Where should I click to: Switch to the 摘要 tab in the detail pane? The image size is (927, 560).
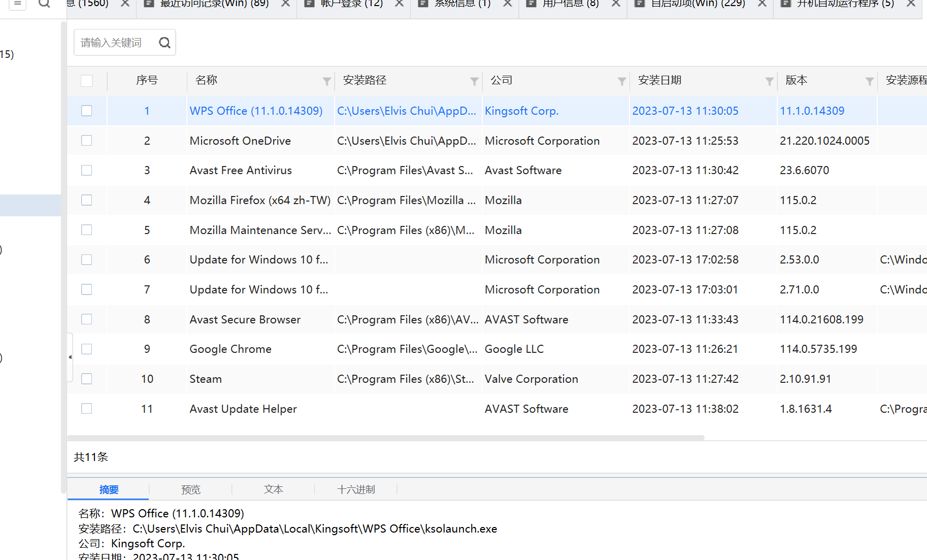[109, 489]
